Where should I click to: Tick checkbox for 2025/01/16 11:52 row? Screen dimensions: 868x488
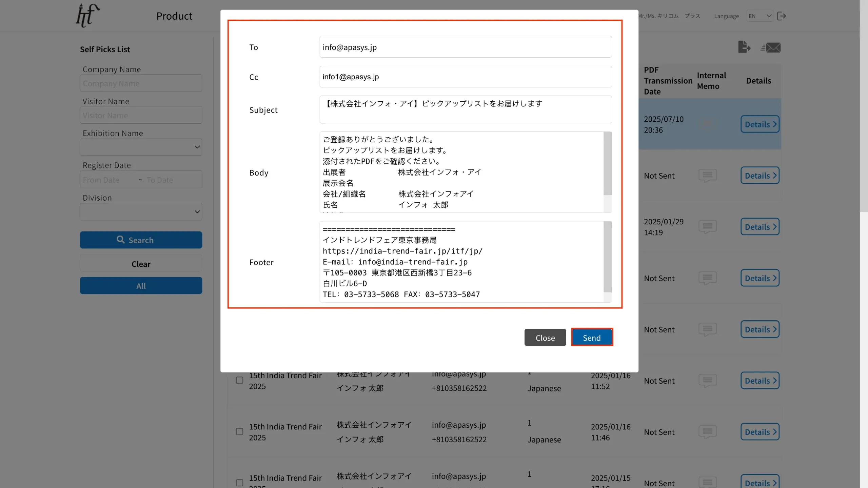[239, 380]
